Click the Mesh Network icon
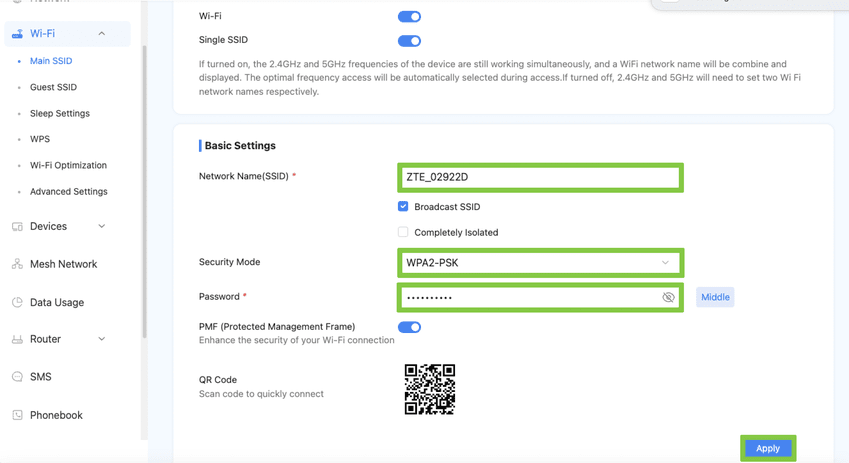The height and width of the screenshot is (463, 849). click(17, 264)
